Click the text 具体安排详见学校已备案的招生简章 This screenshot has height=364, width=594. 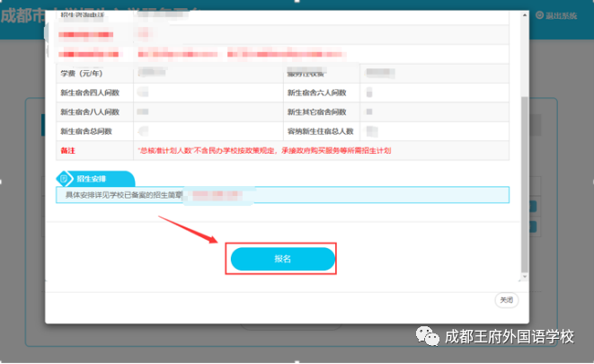tap(124, 195)
